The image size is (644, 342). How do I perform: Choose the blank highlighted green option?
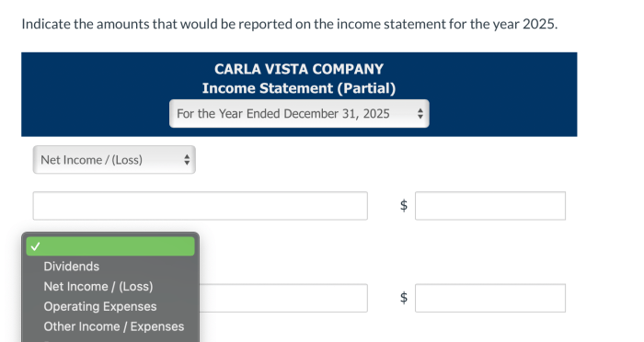click(x=110, y=246)
